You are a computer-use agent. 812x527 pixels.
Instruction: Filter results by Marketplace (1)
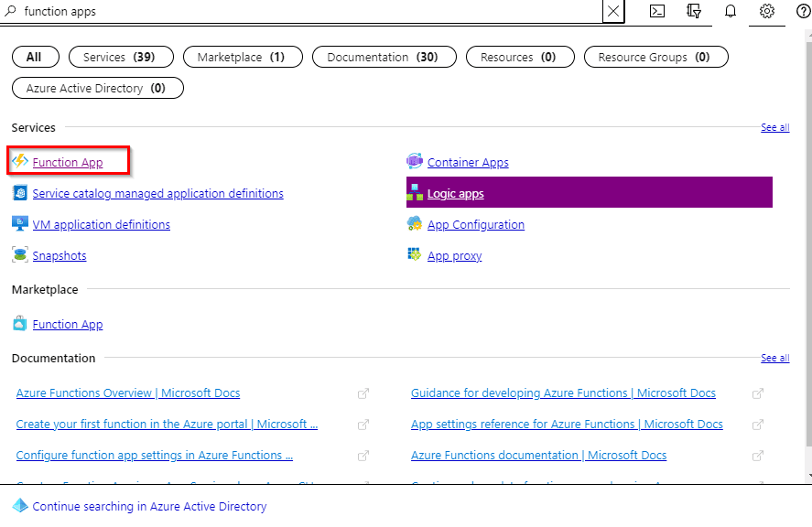tap(241, 57)
